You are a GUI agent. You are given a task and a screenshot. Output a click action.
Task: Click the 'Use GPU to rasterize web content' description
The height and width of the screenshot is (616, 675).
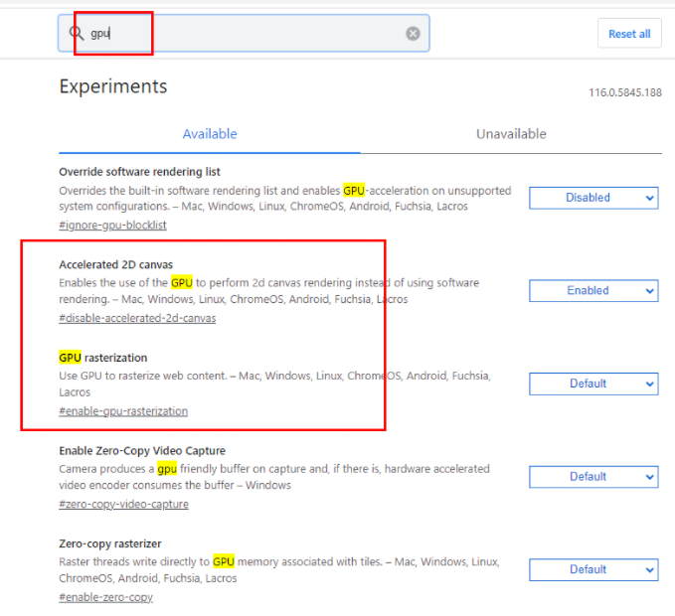tap(274, 384)
